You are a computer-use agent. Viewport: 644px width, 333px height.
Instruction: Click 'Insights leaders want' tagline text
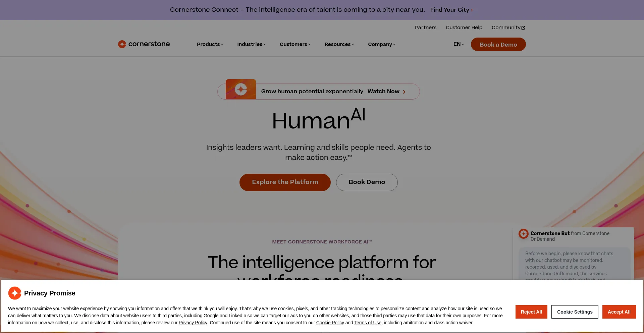click(319, 152)
